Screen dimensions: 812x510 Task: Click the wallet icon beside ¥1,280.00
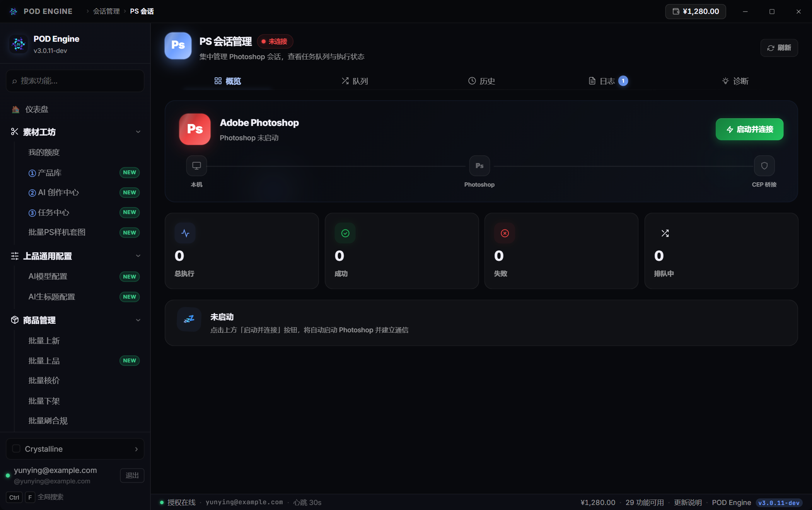pyautogui.click(x=676, y=11)
